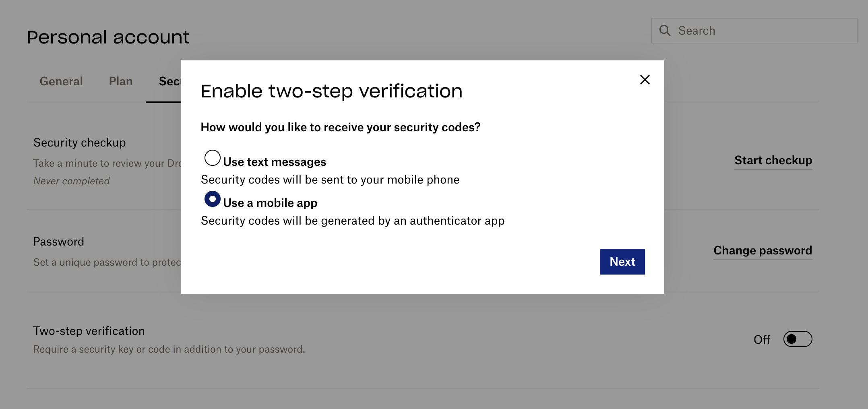
Task: Open the Security tab
Action: [170, 81]
